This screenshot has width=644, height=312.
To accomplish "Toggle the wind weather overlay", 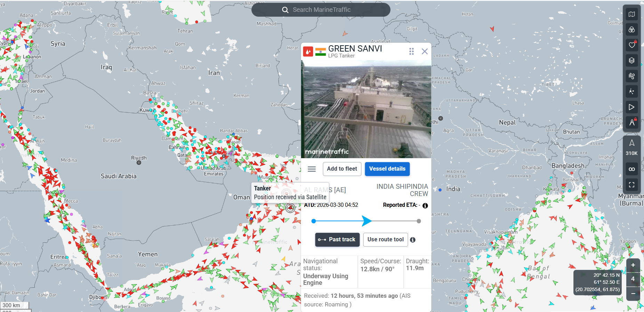I will [631, 76].
